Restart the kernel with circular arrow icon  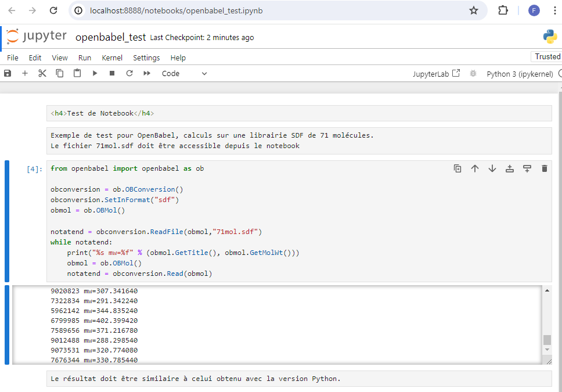pyautogui.click(x=129, y=73)
